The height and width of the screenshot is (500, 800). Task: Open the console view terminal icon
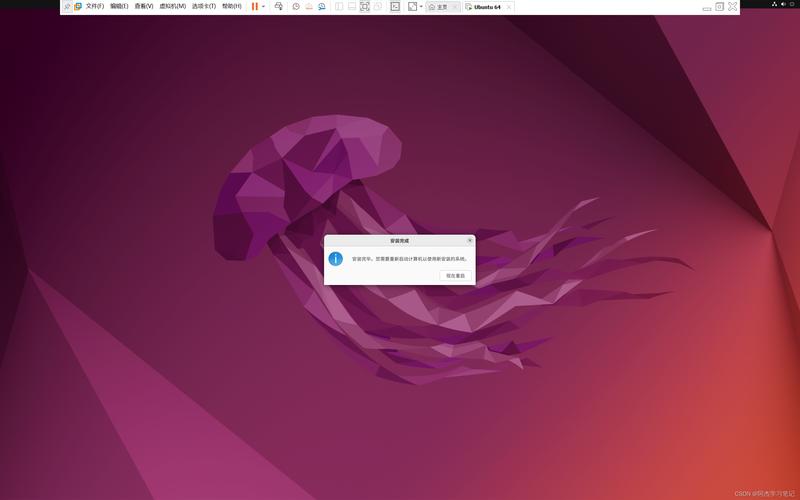pos(395,7)
